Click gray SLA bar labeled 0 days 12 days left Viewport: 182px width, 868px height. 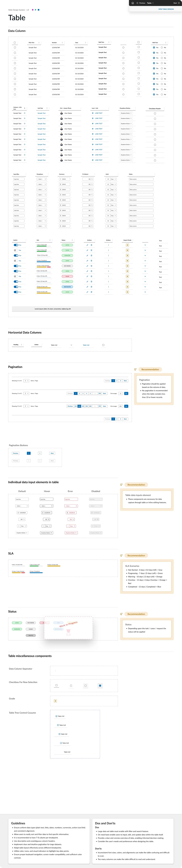tap(18, 566)
